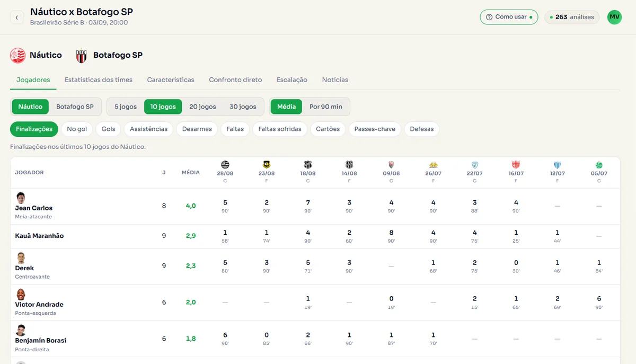Click the opponent crest for 16/07 match
The image size is (636, 364).
(516, 165)
